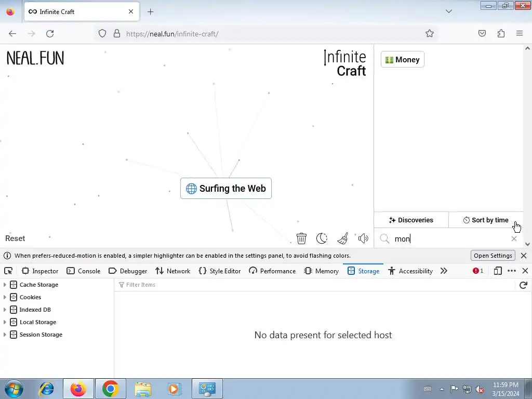Mute sound with the speaker icon
Viewport: 532px width, 399px height.
pos(363,238)
